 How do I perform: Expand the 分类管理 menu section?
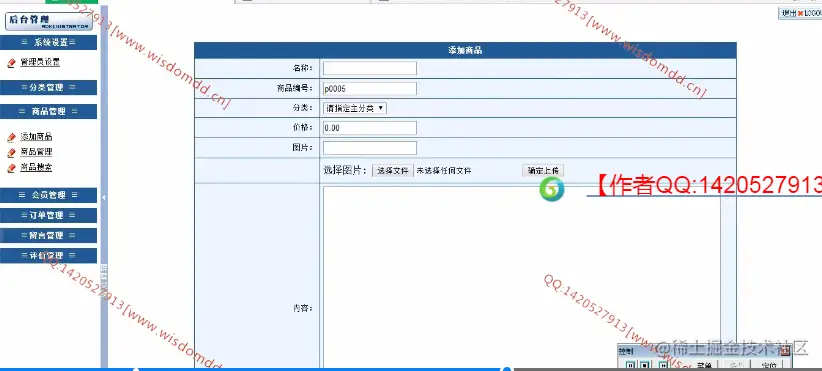pyautogui.click(x=48, y=88)
